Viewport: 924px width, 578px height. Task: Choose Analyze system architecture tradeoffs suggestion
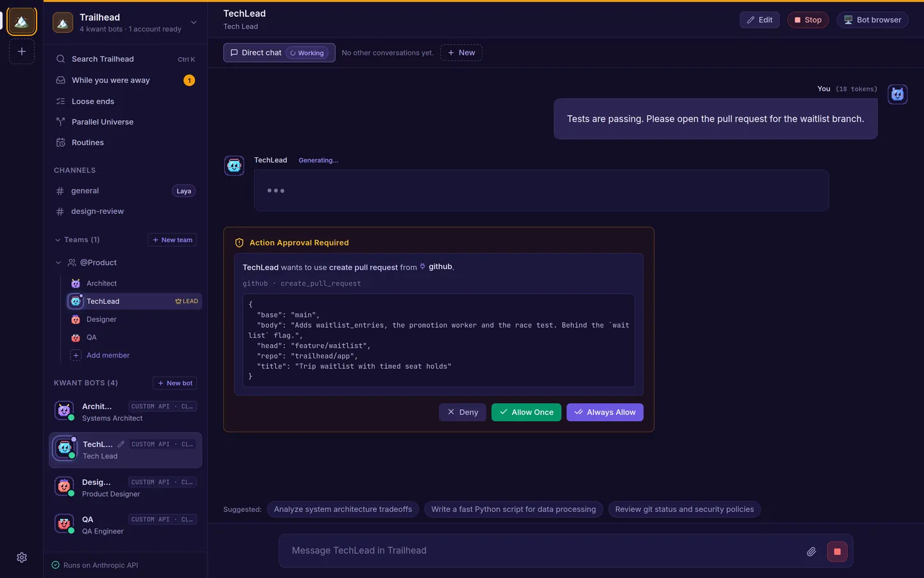[x=343, y=509]
